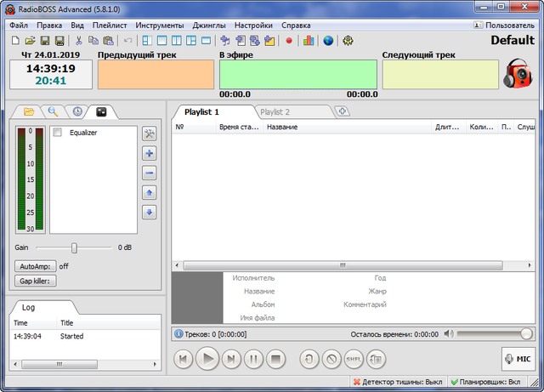
Task: Open the Пользователь user dropdown
Action: pyautogui.click(x=505, y=26)
